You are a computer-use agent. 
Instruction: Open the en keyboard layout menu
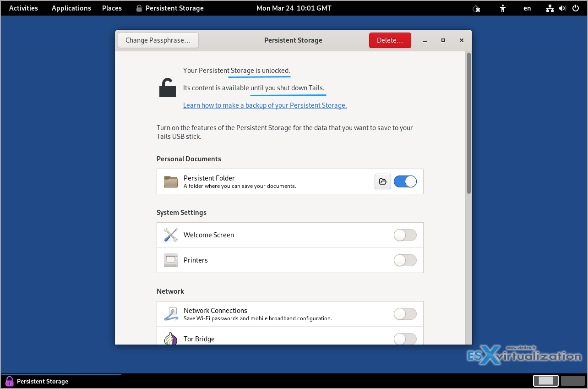point(528,8)
